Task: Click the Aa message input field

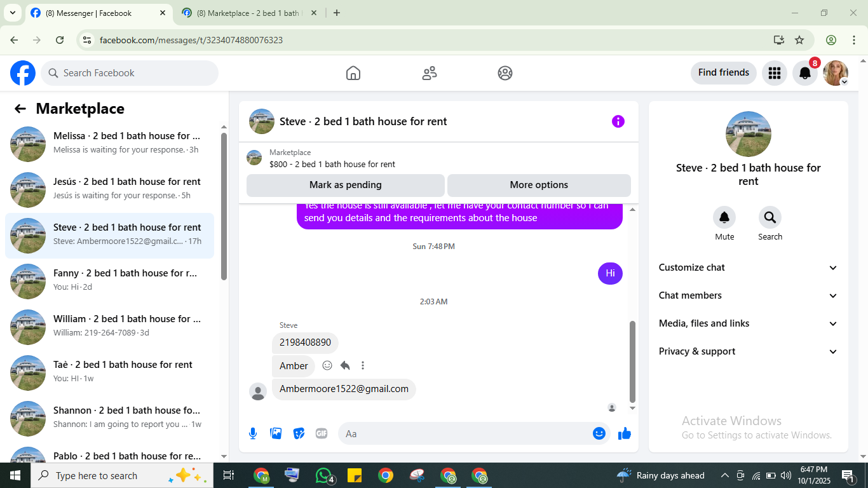Action: coord(464,433)
